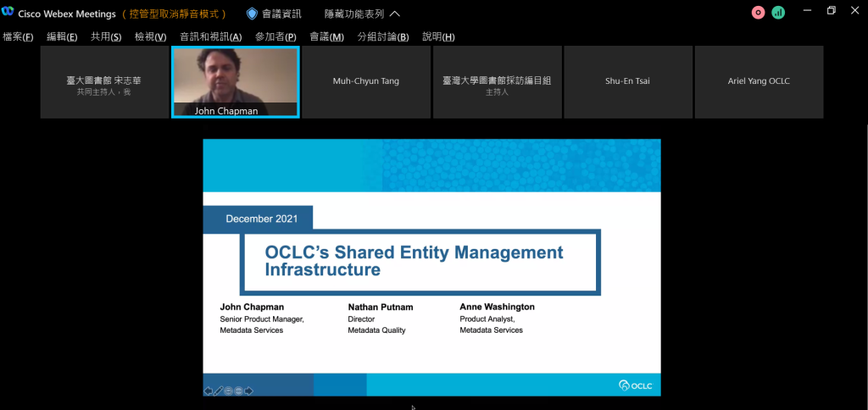
Task: Open the green connection quality indicator
Action: point(778,13)
